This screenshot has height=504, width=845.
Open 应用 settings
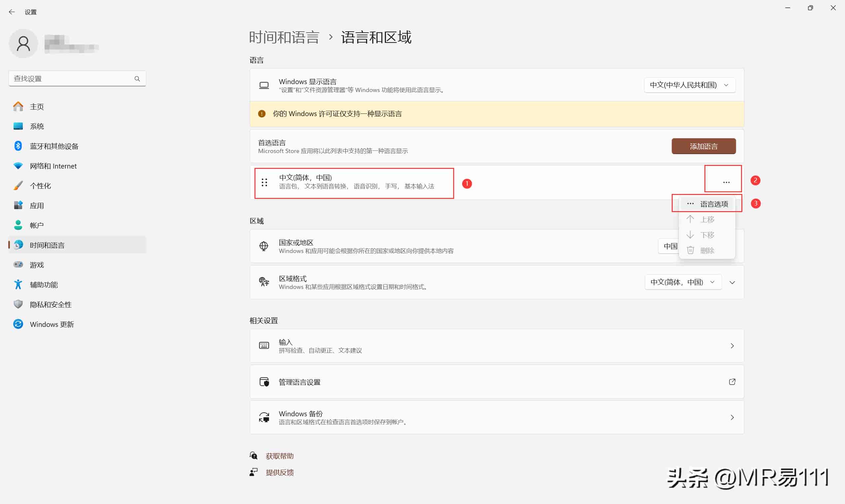coord(77,205)
